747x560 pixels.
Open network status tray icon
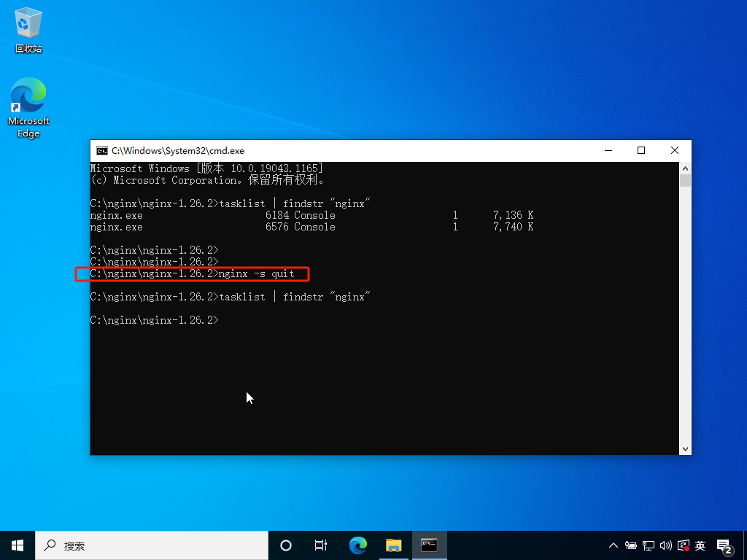[x=649, y=545]
